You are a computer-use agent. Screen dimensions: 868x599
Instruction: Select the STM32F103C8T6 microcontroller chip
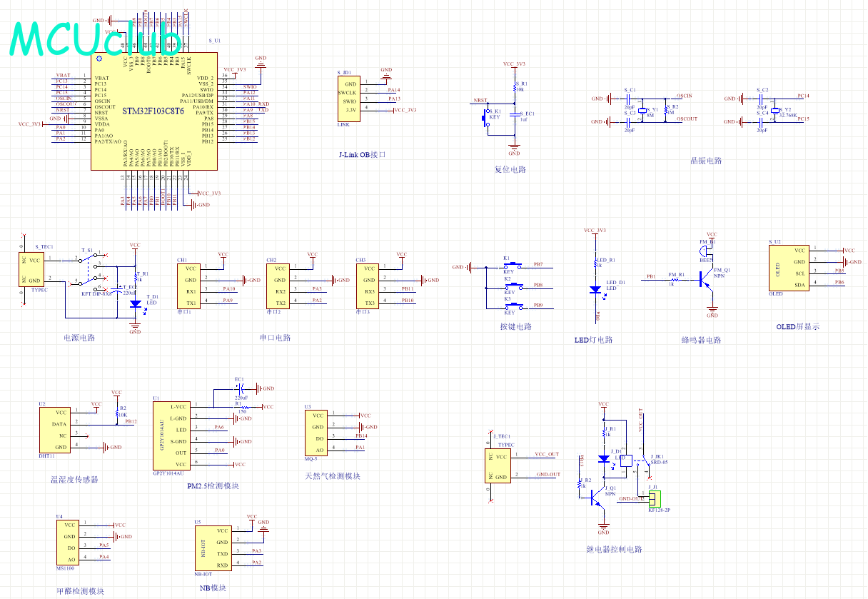153,112
